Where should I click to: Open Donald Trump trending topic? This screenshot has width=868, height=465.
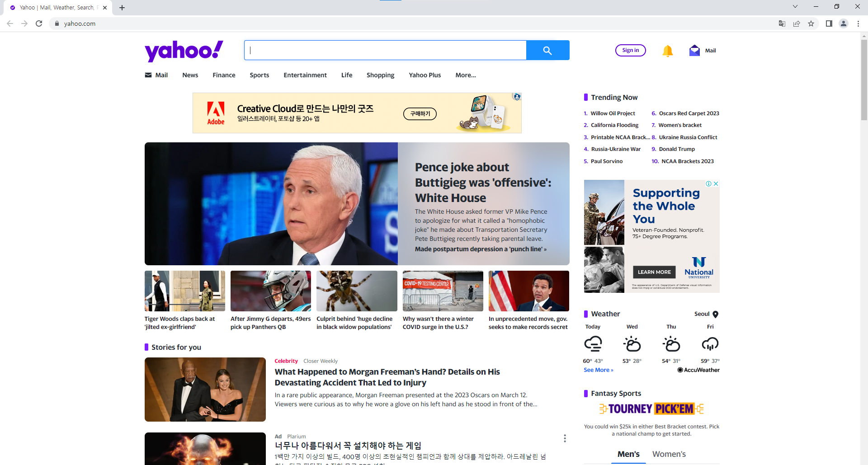[x=677, y=149]
